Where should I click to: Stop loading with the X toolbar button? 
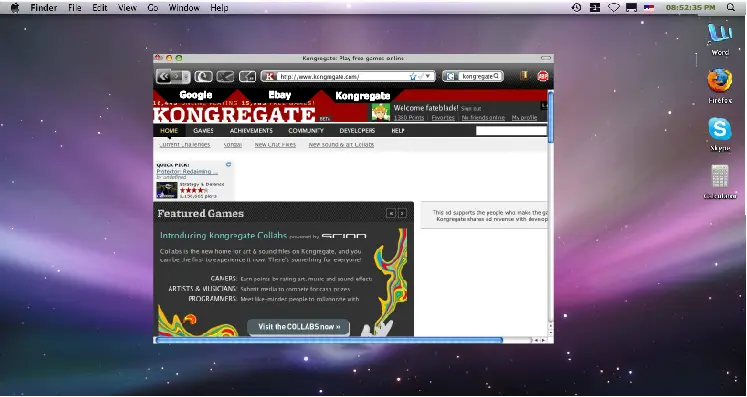click(225, 76)
